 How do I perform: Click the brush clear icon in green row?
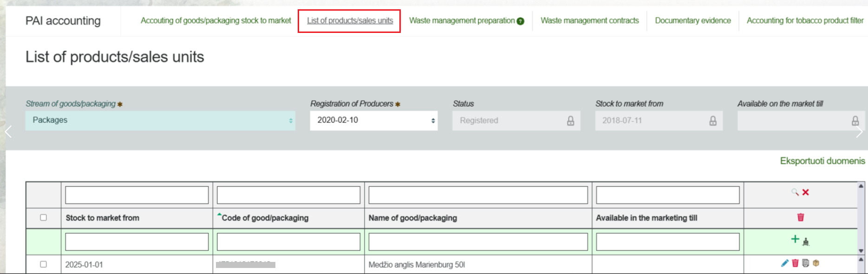806,242
